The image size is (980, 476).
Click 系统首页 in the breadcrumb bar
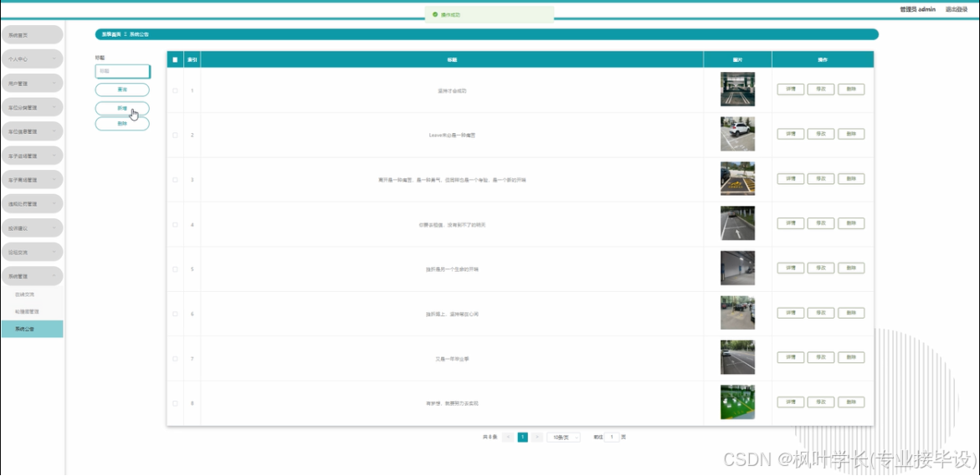112,34
